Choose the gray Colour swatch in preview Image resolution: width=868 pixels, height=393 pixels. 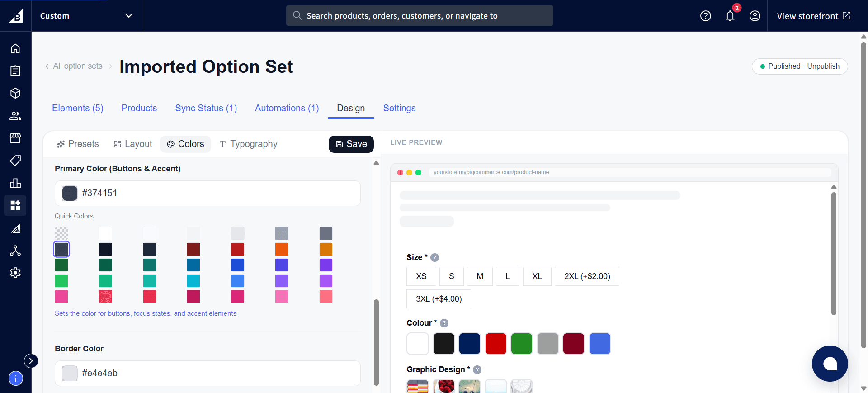pos(548,344)
